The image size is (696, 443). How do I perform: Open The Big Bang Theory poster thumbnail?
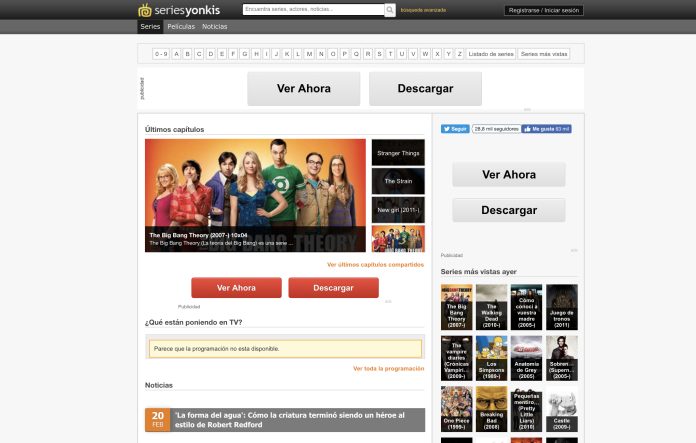tap(456, 308)
